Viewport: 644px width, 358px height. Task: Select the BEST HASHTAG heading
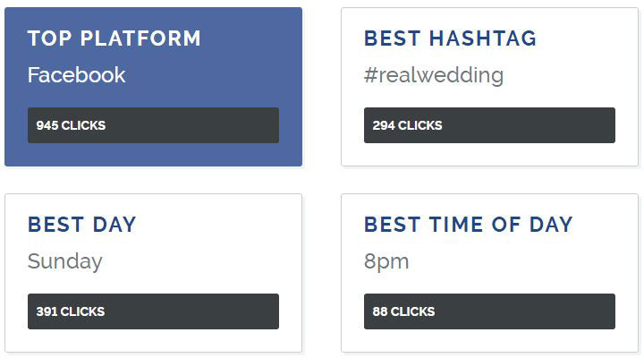click(450, 38)
